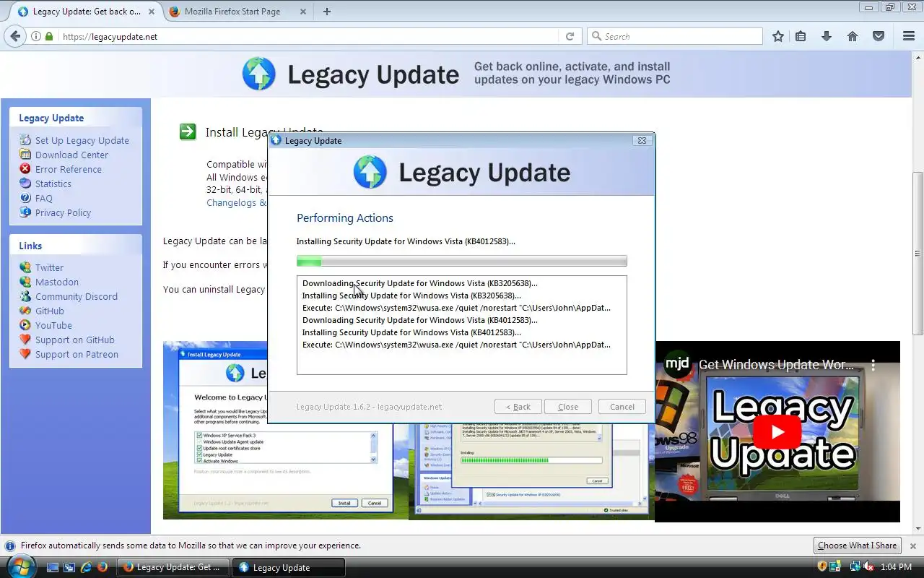Click the Cancel button in installer dialog
Viewport: 924px width, 578px height.
(x=622, y=407)
